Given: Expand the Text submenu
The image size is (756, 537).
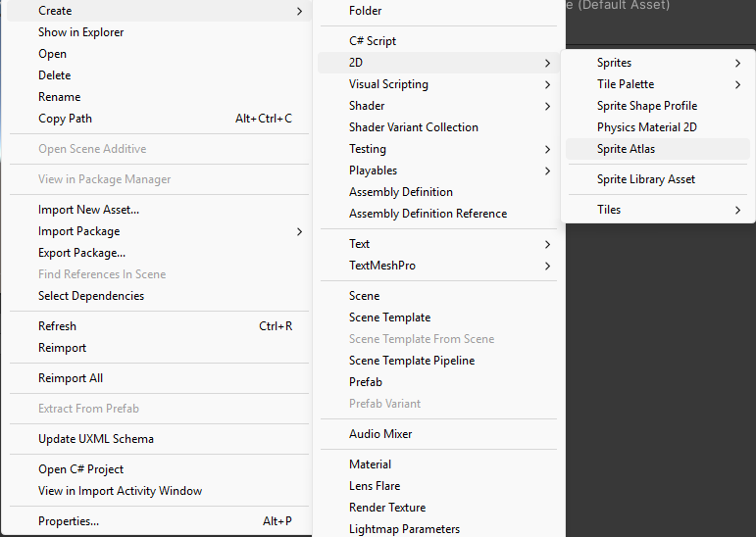Looking at the screenshot, I should (438, 244).
